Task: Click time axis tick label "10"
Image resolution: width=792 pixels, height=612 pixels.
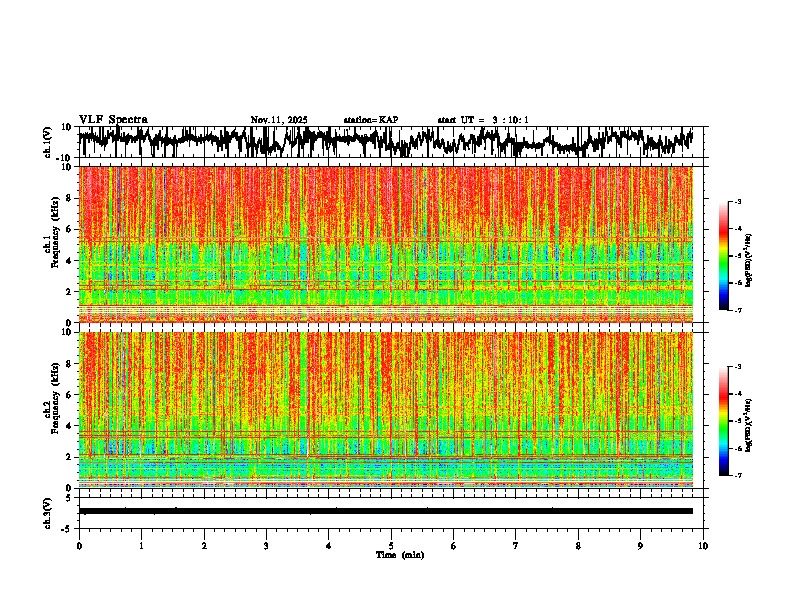Action: [703, 546]
